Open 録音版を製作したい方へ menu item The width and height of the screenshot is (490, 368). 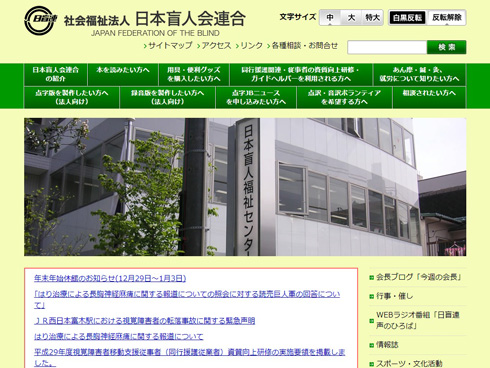[x=167, y=97]
